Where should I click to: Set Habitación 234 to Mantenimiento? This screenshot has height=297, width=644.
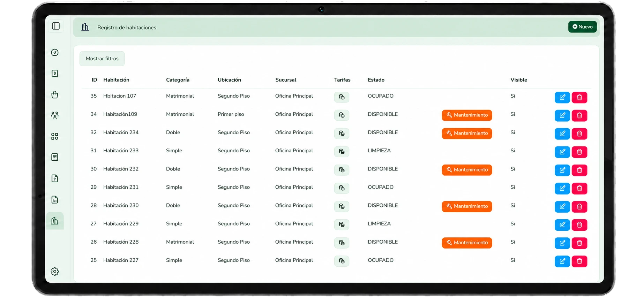click(x=467, y=134)
